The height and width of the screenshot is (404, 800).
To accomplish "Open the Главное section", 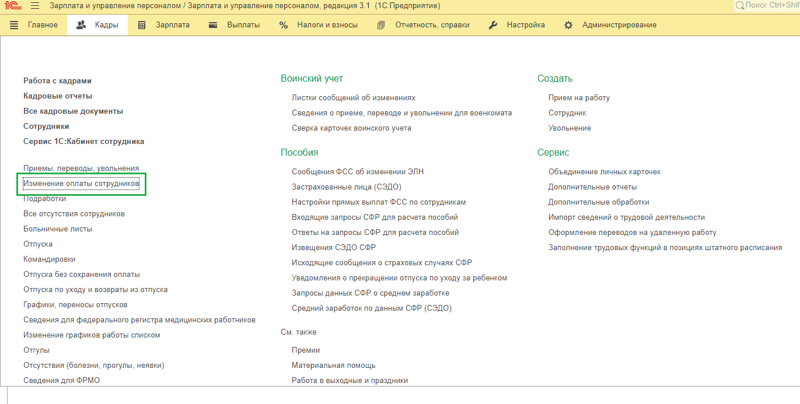I will click(43, 25).
